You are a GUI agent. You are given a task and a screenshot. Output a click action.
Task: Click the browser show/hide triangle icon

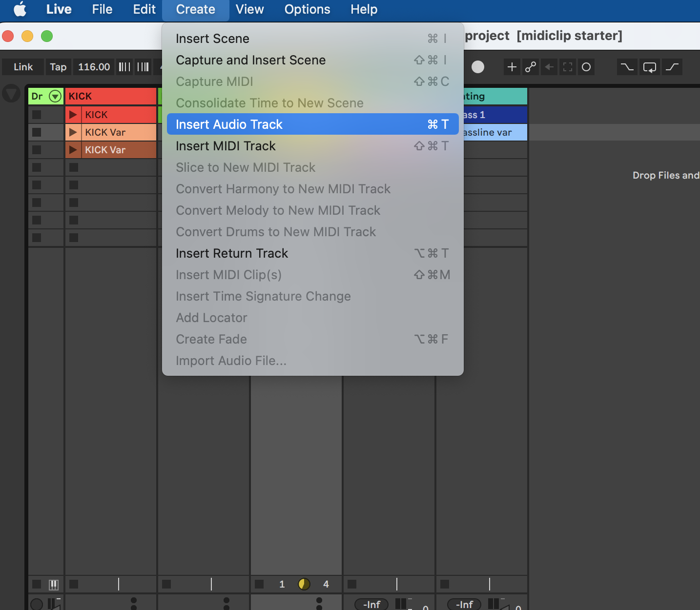coord(11,93)
